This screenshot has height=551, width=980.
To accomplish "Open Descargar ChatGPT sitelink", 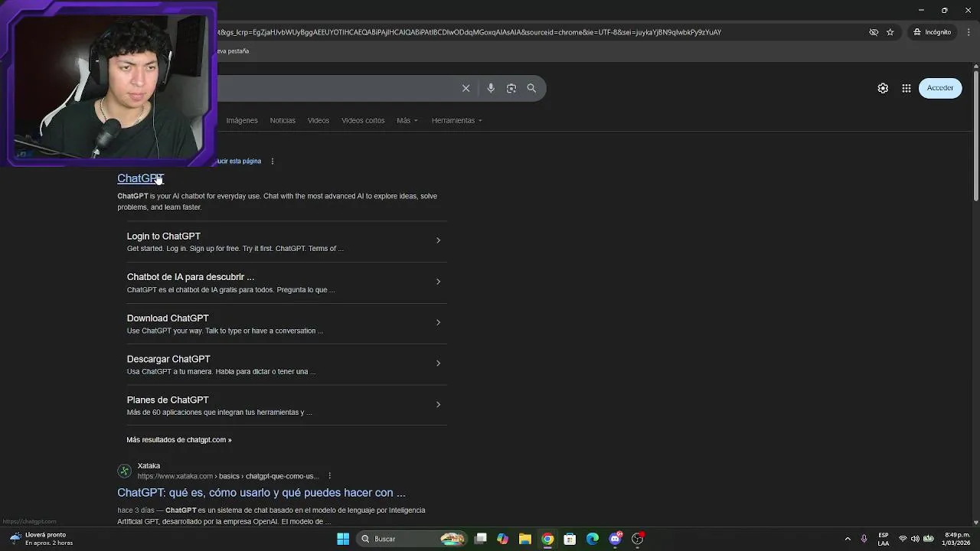I will tap(168, 359).
